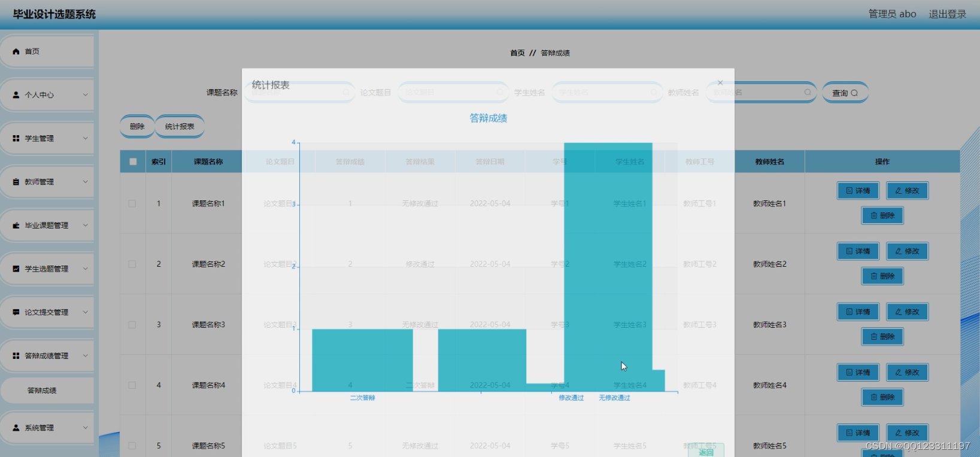The image size is (980, 457).
Task: Click 详情 button for 教师姓名4 row
Action: click(x=858, y=372)
